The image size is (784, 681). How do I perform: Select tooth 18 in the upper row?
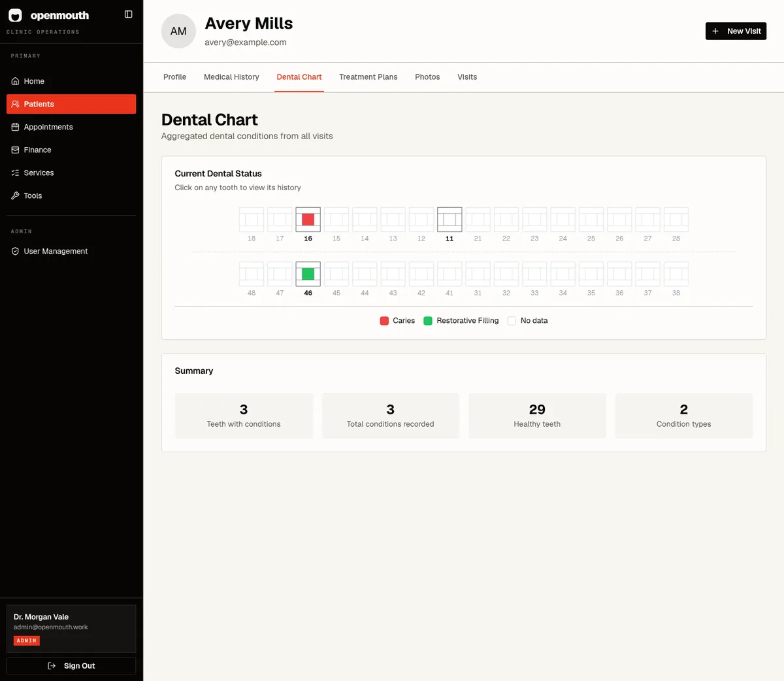pos(252,220)
